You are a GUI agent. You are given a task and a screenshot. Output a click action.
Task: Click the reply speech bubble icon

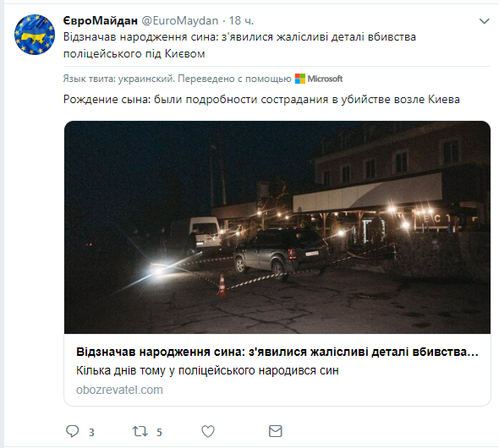72,431
